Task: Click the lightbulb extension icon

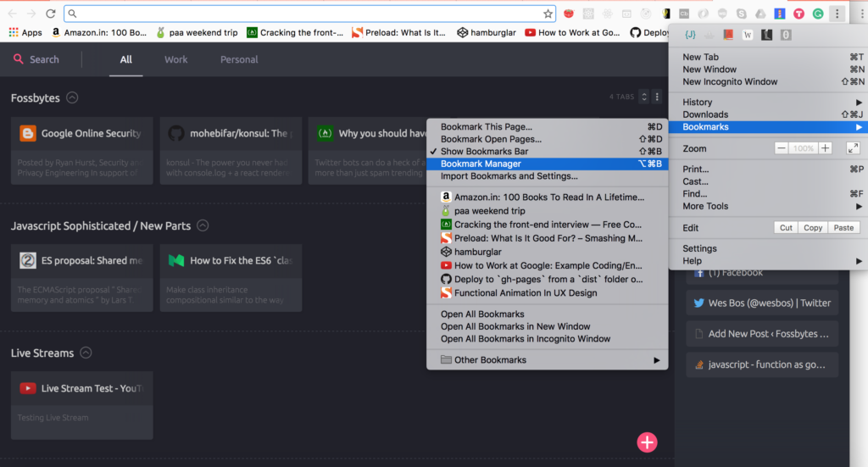Action: coord(666,14)
